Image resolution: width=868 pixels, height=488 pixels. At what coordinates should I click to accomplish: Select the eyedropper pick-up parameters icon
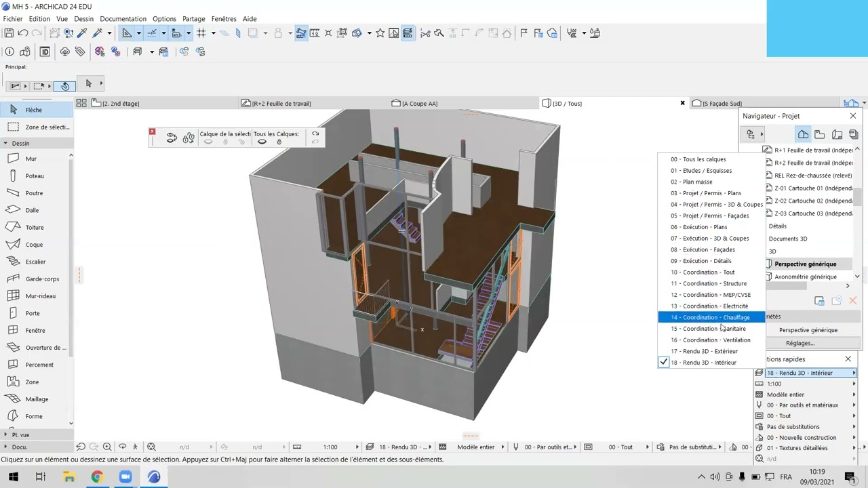click(83, 33)
